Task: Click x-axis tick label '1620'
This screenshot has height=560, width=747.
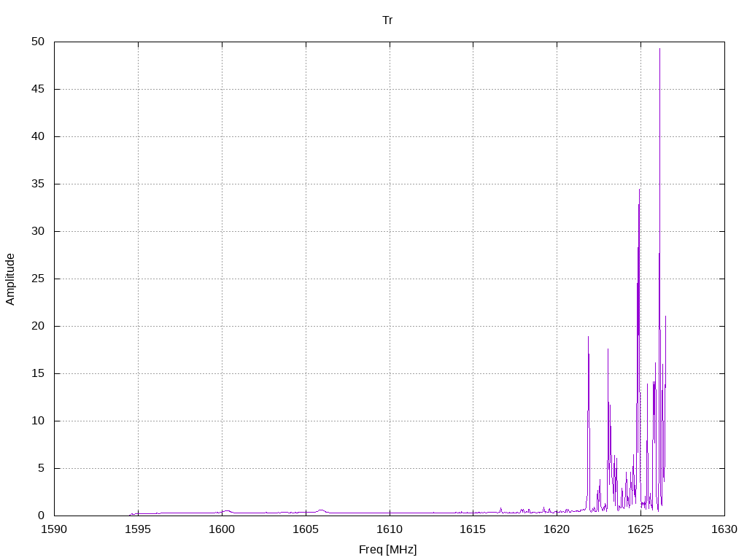Action: tap(557, 529)
